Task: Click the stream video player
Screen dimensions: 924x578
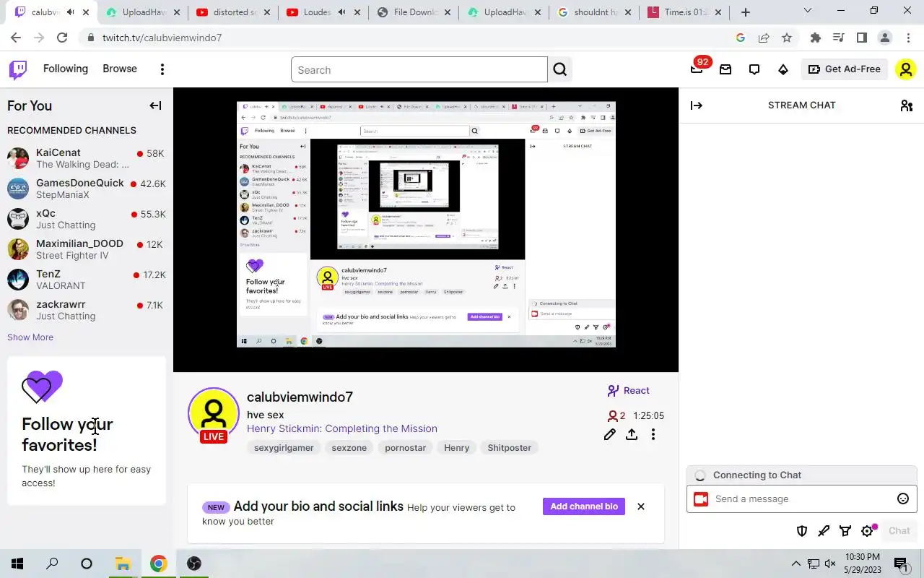Action: click(x=426, y=230)
